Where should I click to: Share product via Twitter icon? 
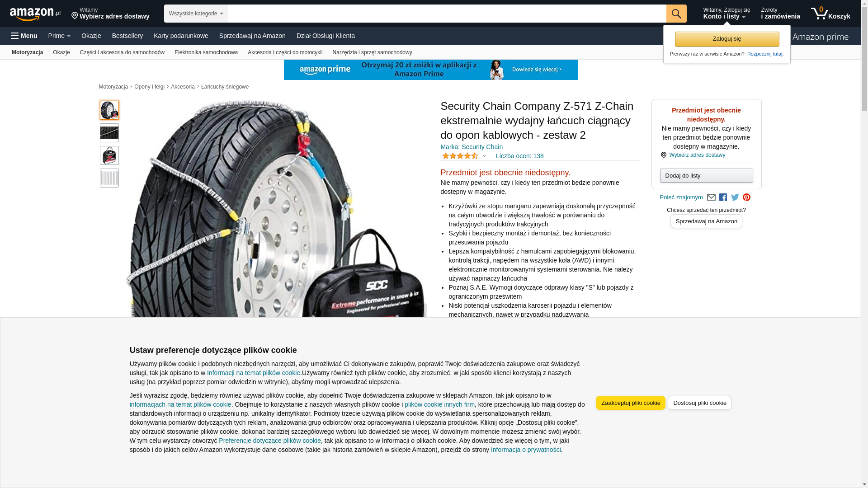[735, 197]
